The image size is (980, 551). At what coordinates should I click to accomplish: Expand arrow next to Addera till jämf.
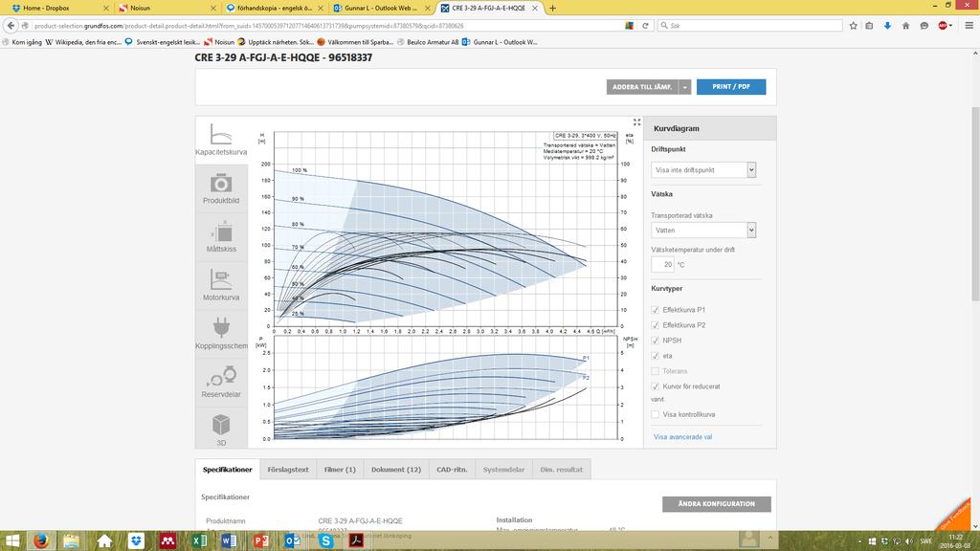[x=685, y=87]
